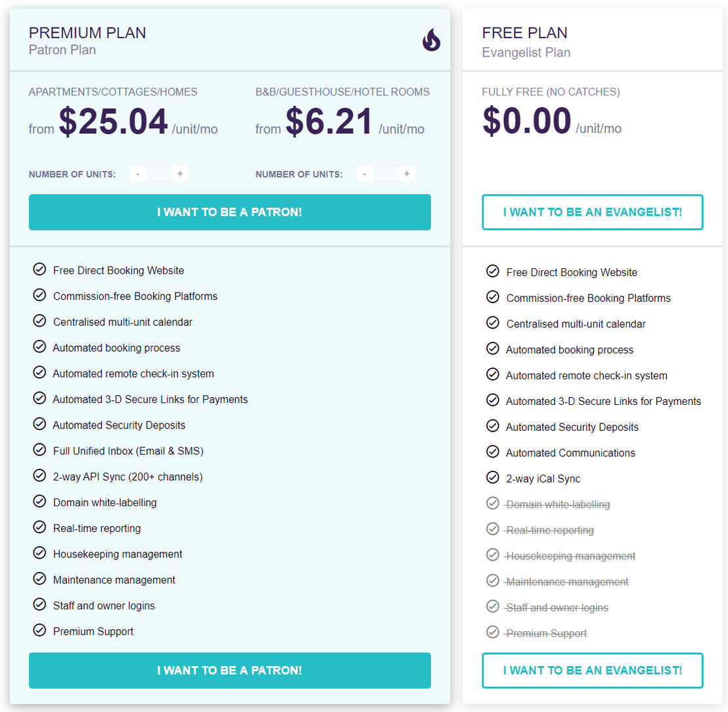This screenshot has height=712, width=728.
Task: Click the apartments number of units field
Action: (159, 174)
